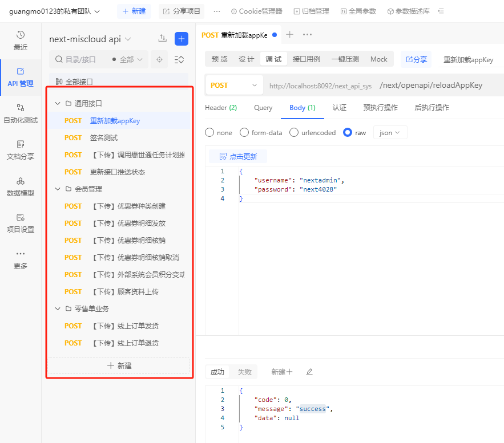The height and width of the screenshot is (443, 504).
Task: Select the urlencoded body type radio
Action: pyautogui.click(x=294, y=133)
